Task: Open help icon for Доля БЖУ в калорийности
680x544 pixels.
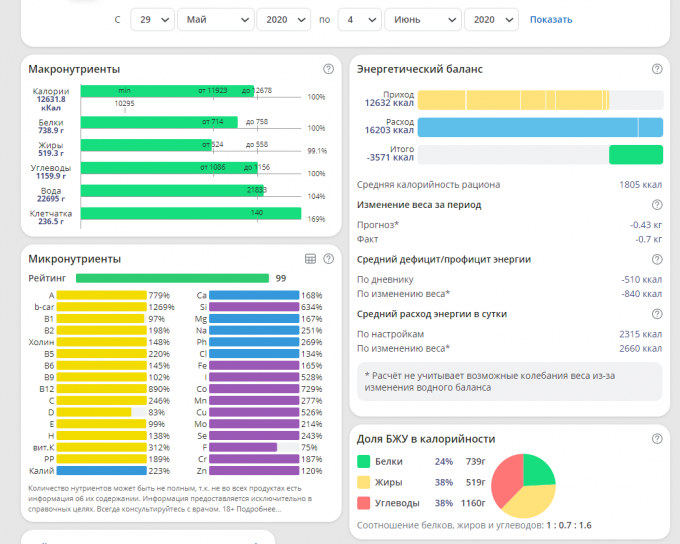Action: pyautogui.click(x=657, y=439)
